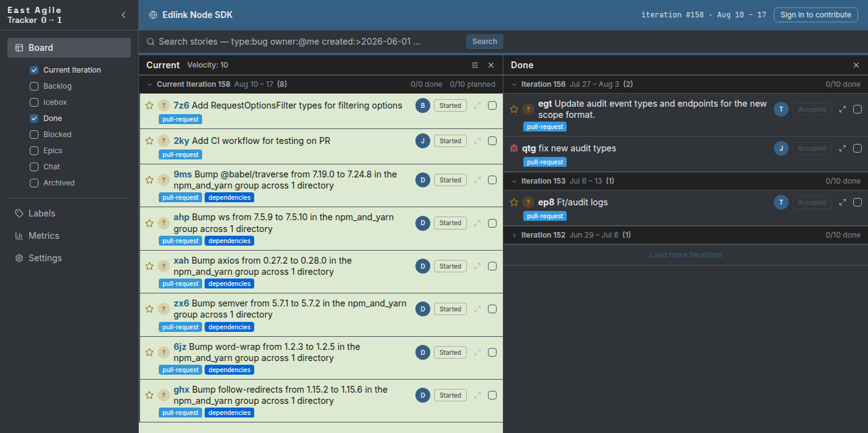Star the egt audit event story
This screenshot has height=433, width=868.
pos(514,109)
